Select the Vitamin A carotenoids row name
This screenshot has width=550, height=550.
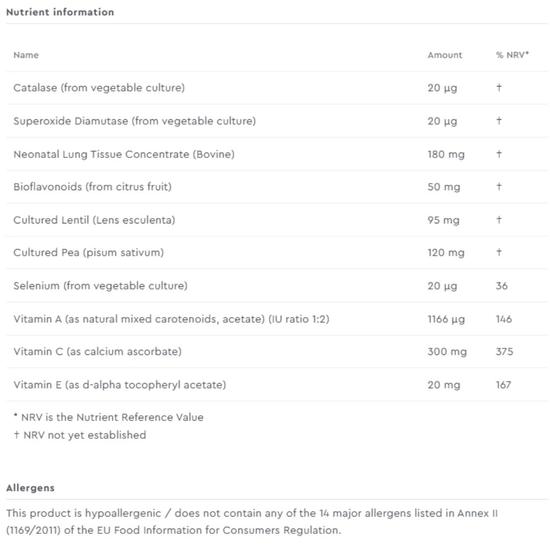click(171, 319)
